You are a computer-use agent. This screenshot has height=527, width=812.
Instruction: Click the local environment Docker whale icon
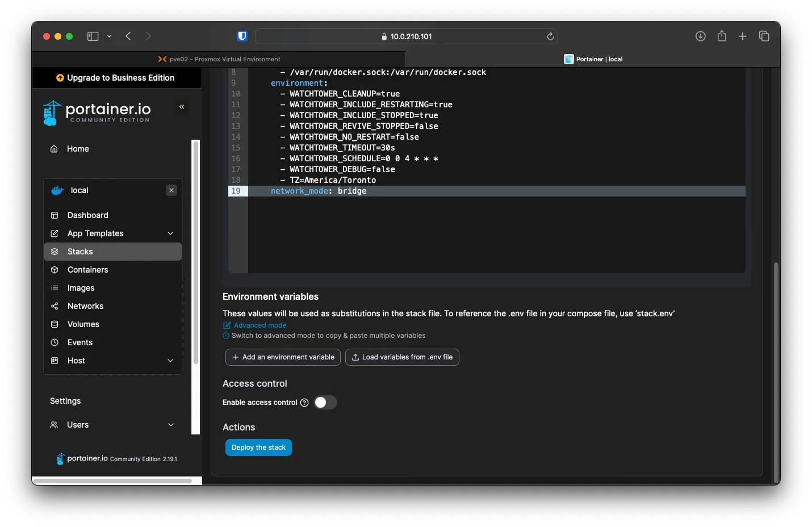(x=57, y=190)
